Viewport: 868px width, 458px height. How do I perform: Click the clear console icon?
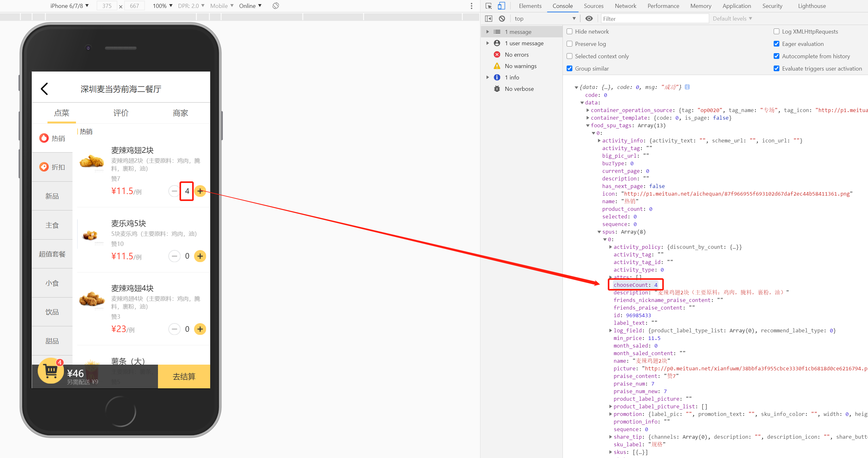[x=502, y=19]
